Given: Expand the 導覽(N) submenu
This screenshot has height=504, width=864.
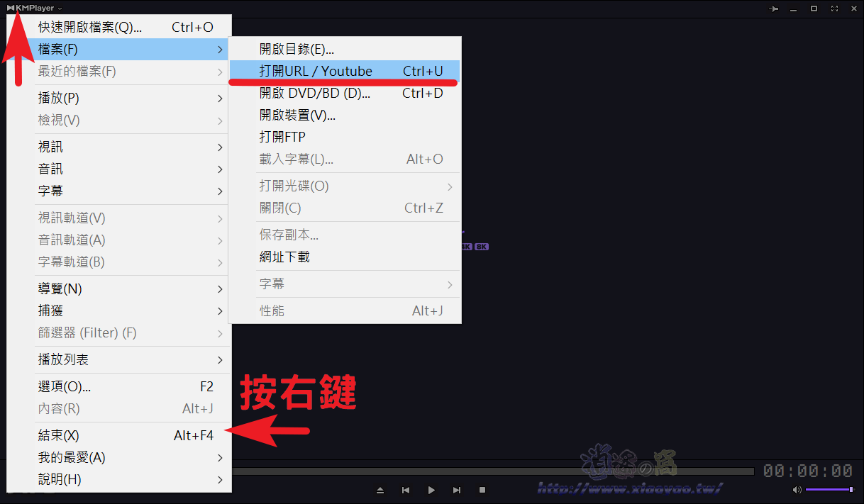Looking at the screenshot, I should click(x=119, y=289).
